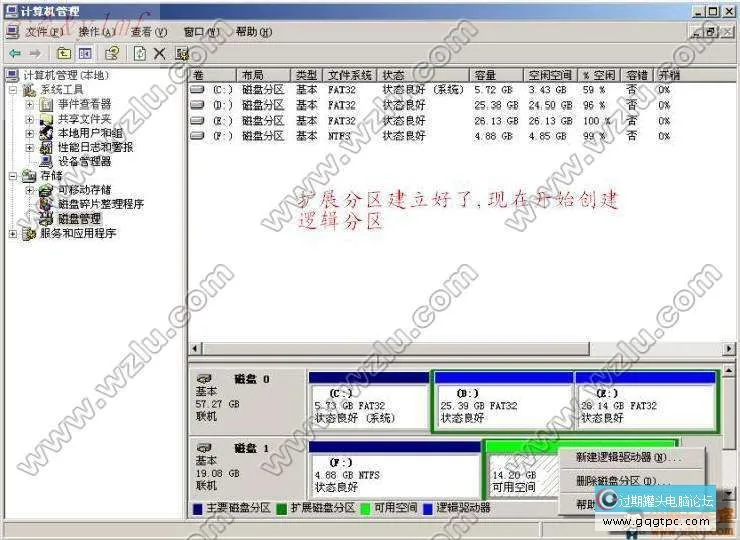Click the Refresh toolbar icon

click(x=140, y=53)
